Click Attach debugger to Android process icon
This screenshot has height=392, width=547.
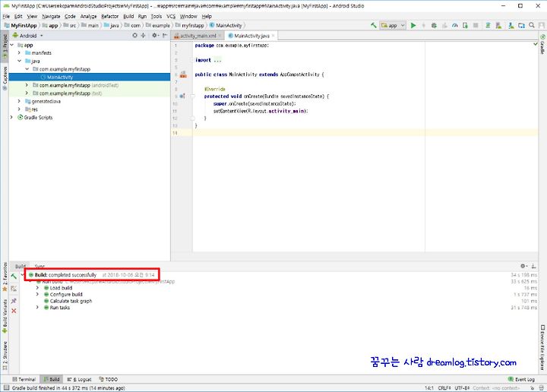(465, 25)
